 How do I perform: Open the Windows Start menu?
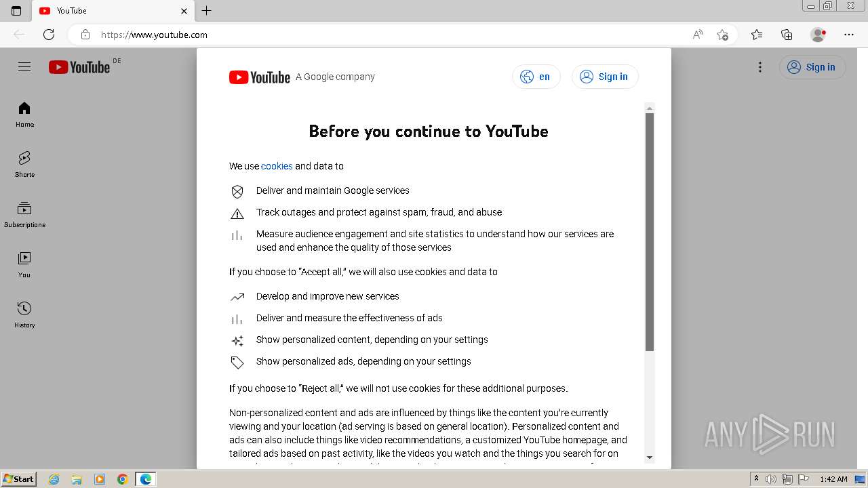click(19, 479)
